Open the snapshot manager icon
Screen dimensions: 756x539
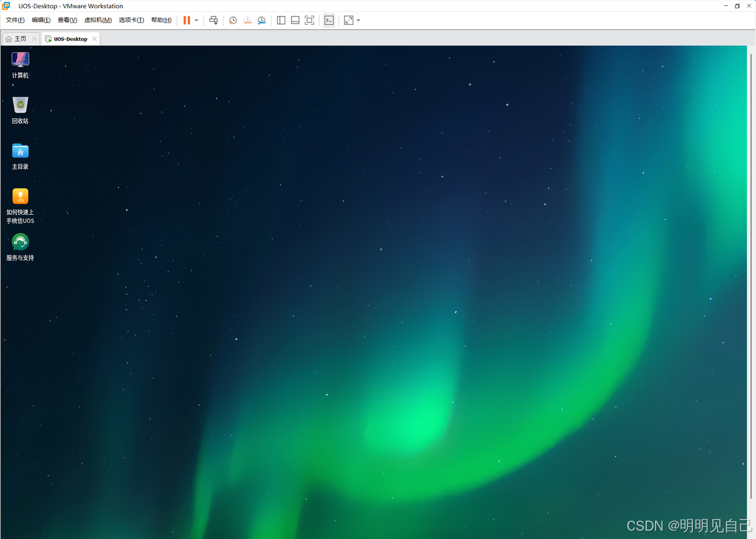262,20
